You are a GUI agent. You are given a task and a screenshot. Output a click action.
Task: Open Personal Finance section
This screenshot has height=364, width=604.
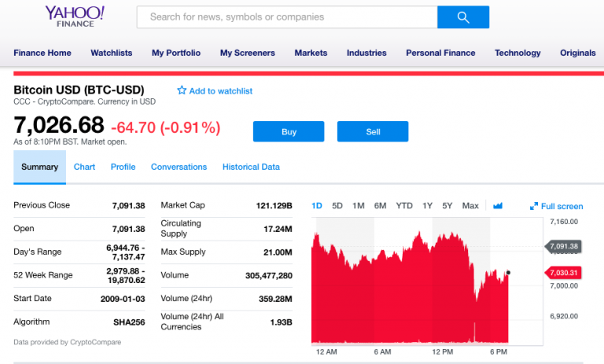pos(440,53)
